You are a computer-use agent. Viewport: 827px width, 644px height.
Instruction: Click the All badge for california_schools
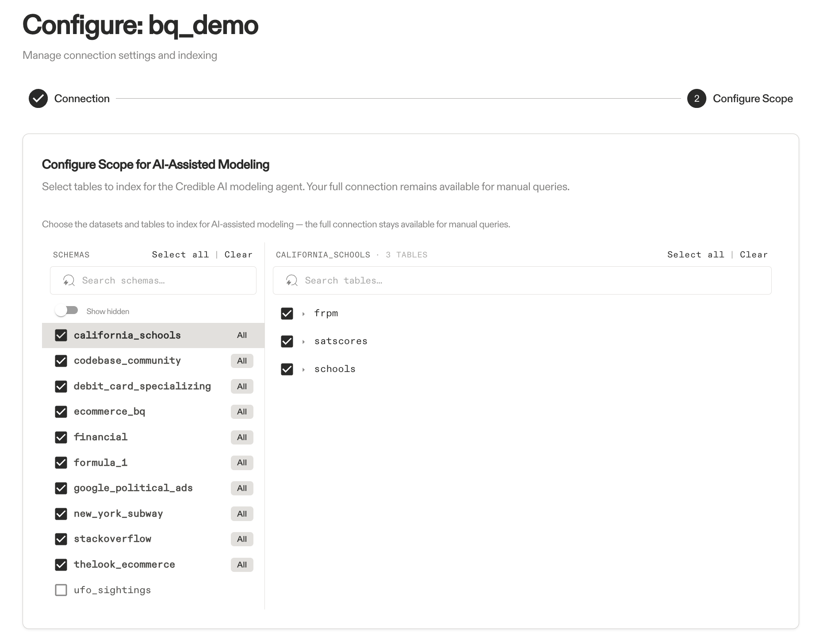coord(242,335)
